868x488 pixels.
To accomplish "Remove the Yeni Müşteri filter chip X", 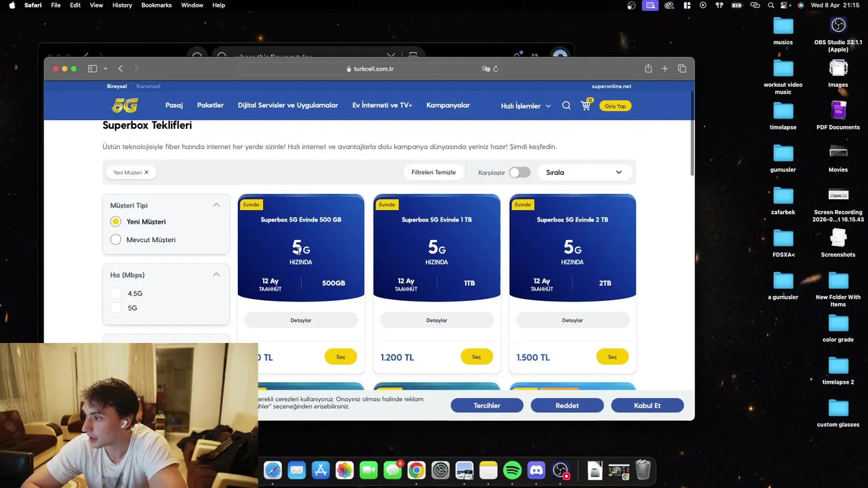I will coord(146,172).
